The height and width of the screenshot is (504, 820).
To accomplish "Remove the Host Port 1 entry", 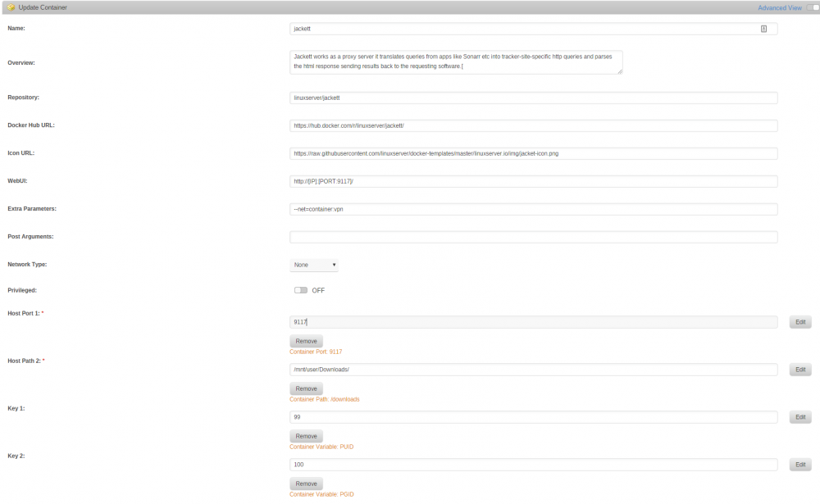I will (306, 341).
